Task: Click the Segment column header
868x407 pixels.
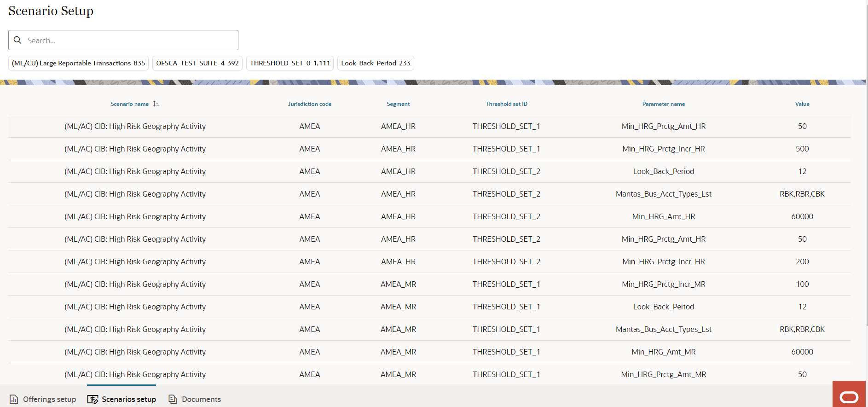Action: coord(398,104)
